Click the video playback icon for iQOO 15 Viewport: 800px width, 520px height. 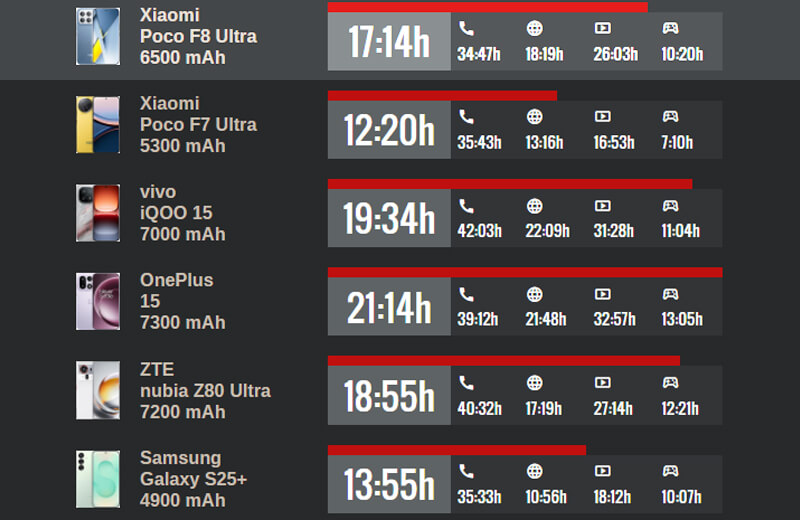point(602,206)
